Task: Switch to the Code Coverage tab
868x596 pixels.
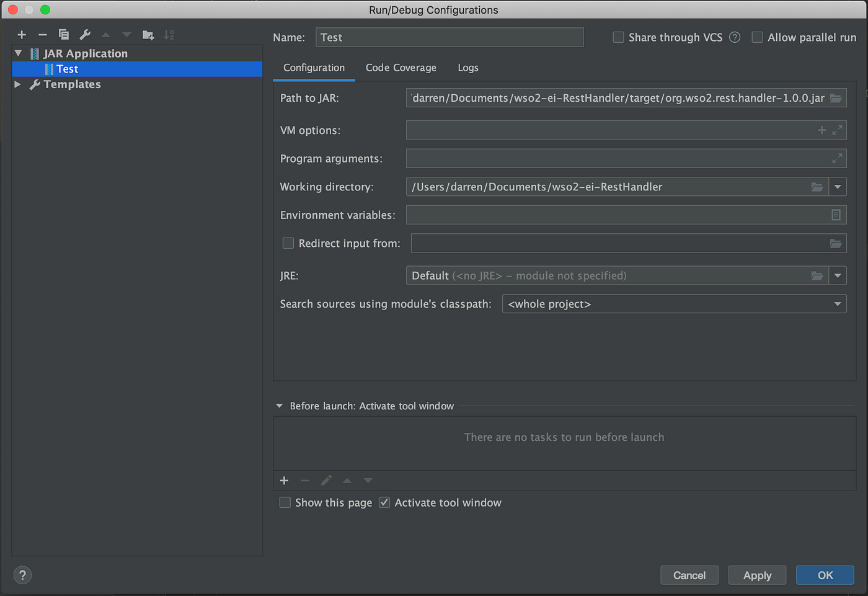Action: [401, 68]
